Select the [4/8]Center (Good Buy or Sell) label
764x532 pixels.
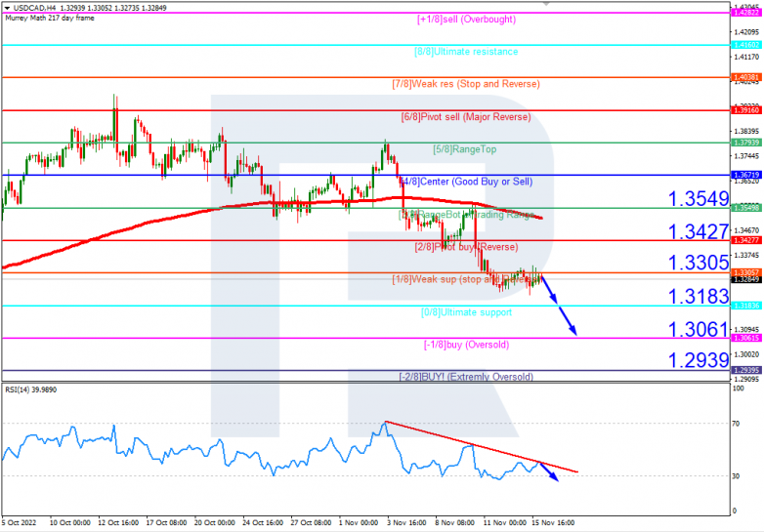click(x=466, y=182)
